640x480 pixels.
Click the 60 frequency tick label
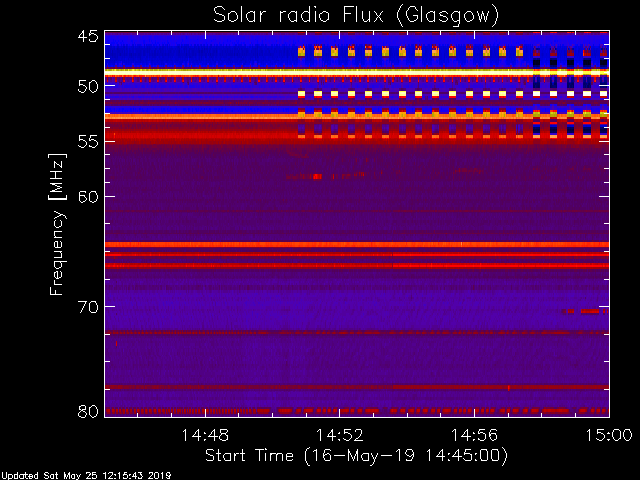[88, 197]
